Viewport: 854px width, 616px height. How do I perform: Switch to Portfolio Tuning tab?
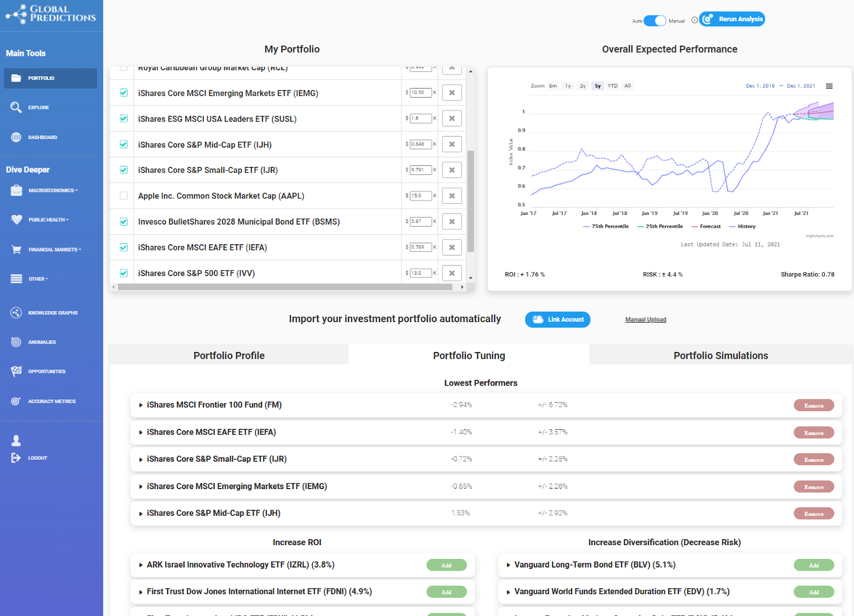469,355
